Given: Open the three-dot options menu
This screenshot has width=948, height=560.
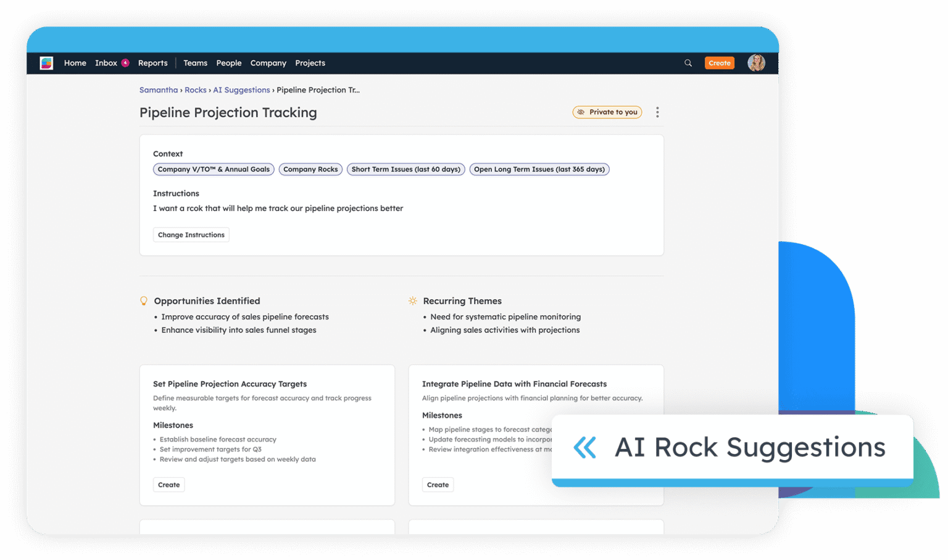Looking at the screenshot, I should tap(657, 112).
